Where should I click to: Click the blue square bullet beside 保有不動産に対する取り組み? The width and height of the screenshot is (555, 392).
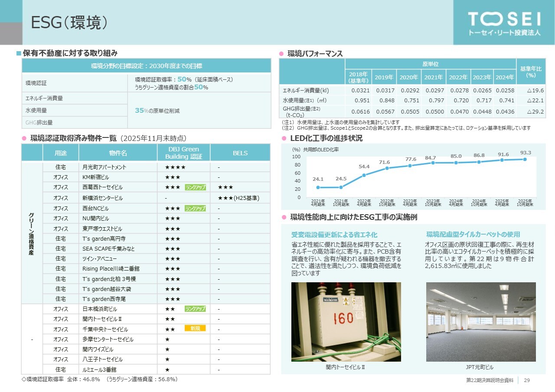19,53
